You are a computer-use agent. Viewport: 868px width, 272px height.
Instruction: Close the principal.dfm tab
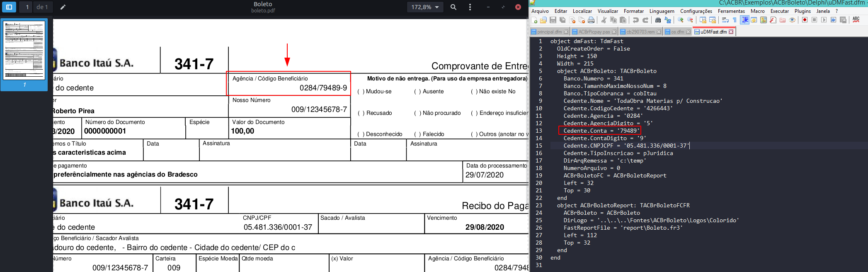click(566, 32)
